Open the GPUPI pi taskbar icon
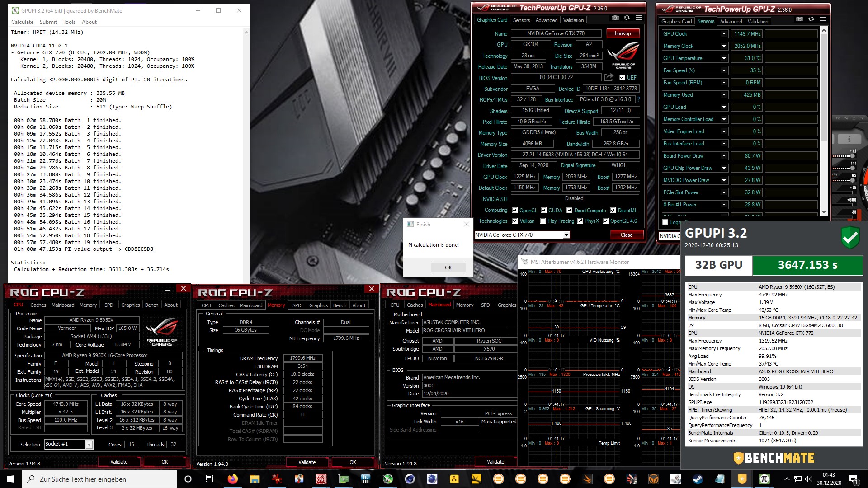868x488 pixels. coord(764,479)
